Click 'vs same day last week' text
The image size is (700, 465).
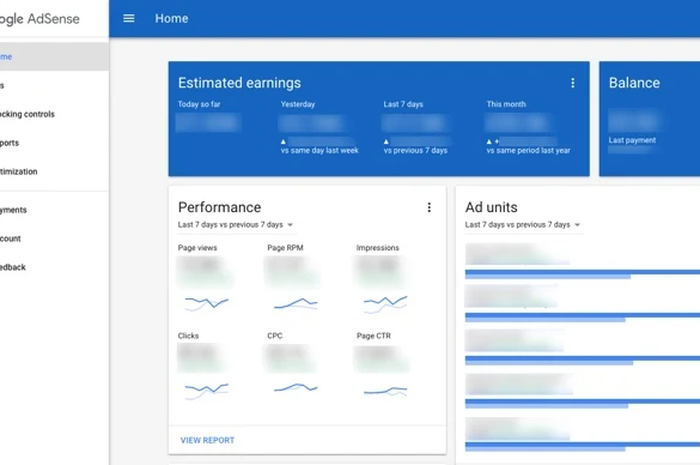click(x=320, y=150)
